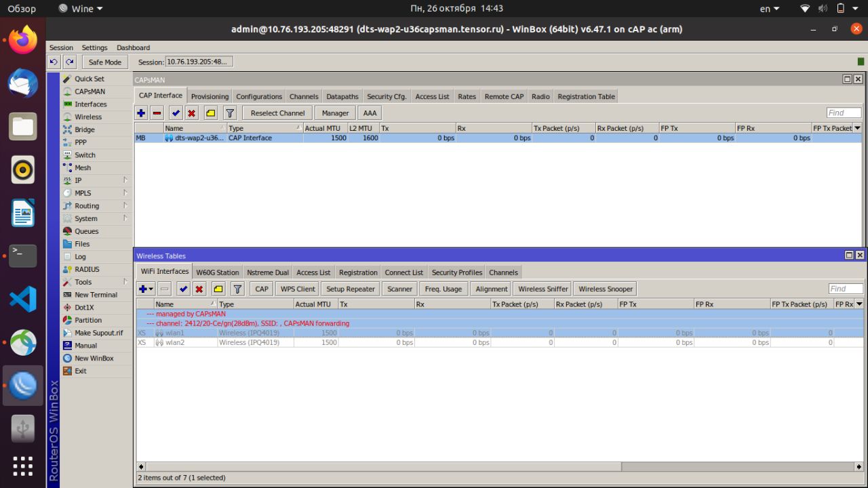
Task: Click the blue check Enable in Wireless Tables
Action: click(183, 289)
